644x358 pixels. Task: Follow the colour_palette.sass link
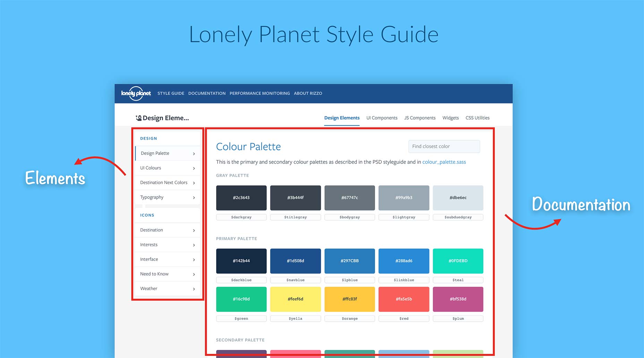[x=444, y=162]
